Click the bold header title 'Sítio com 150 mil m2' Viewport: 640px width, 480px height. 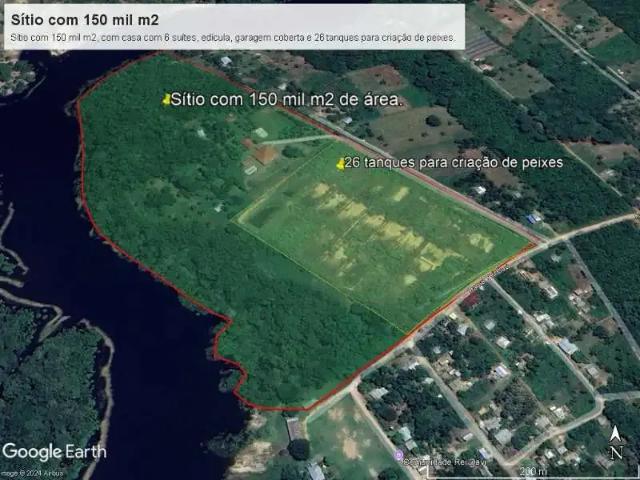click(x=84, y=19)
